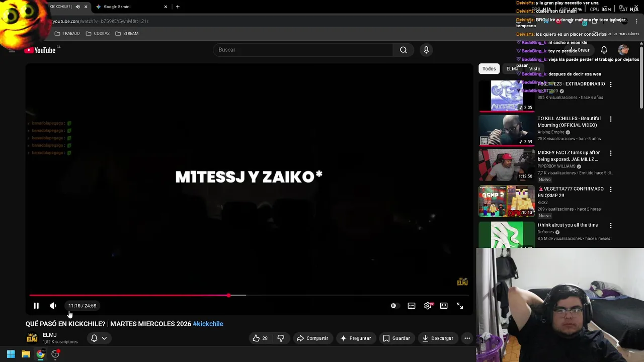Dislike the video with thumbs down
Viewport: 644px width, 362px height.
[x=281, y=338]
